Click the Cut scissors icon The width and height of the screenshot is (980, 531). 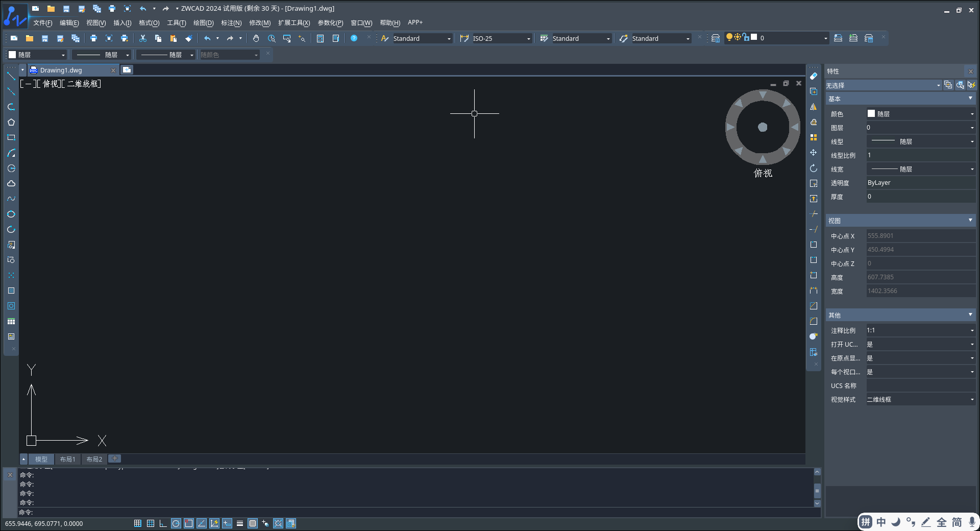pos(143,38)
